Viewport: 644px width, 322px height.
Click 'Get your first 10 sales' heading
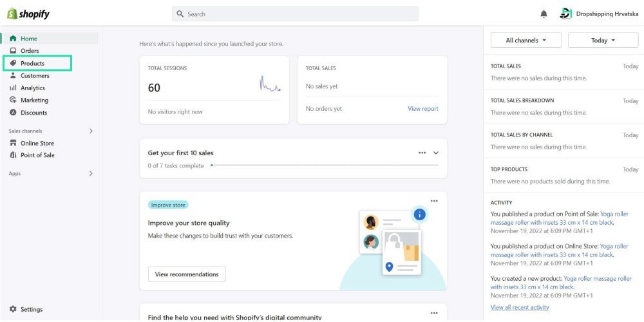click(181, 153)
